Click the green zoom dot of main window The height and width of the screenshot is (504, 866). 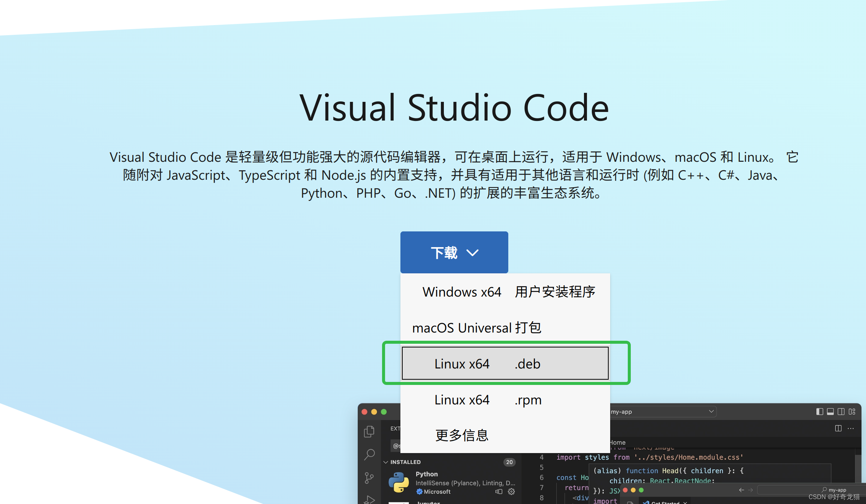tap(384, 412)
